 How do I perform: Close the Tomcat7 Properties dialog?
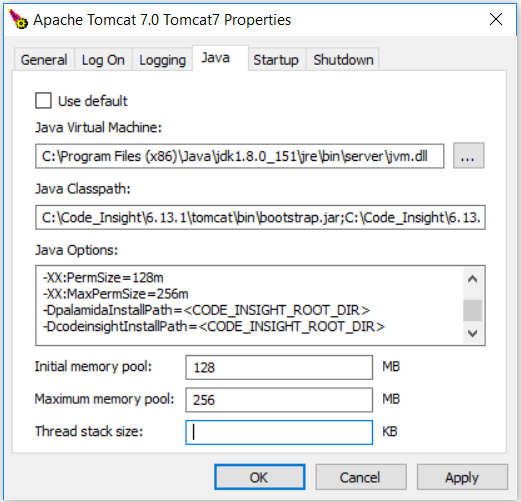coord(496,19)
